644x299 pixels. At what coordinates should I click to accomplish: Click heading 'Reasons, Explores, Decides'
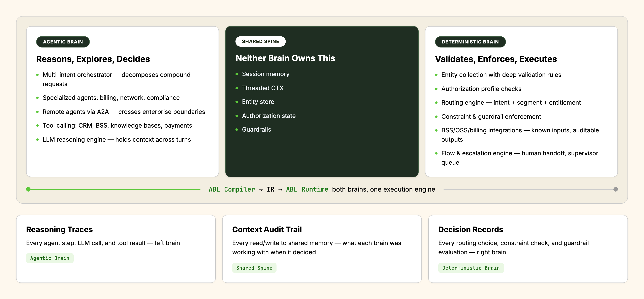click(93, 59)
